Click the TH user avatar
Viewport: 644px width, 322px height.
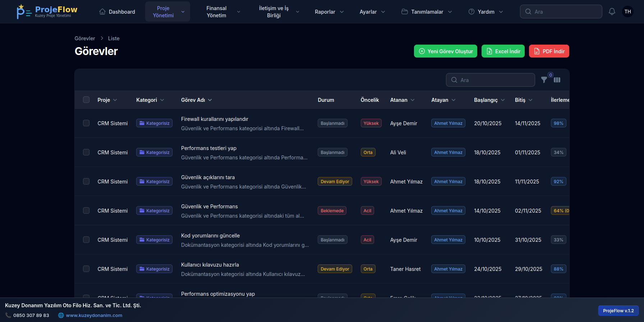pyautogui.click(x=627, y=12)
